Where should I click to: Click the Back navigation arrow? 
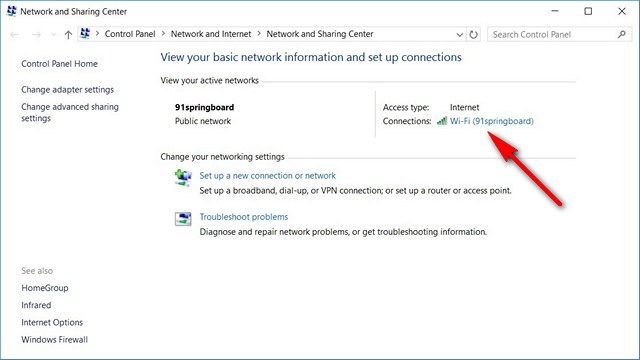coord(15,35)
